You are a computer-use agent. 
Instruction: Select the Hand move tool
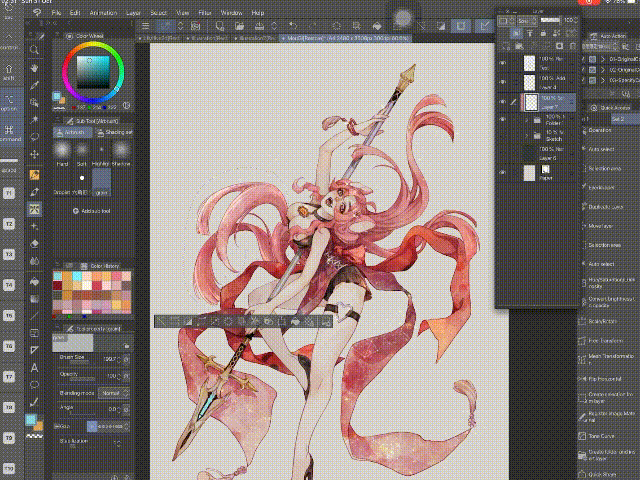click(34, 68)
